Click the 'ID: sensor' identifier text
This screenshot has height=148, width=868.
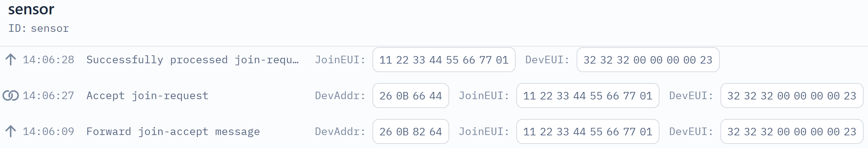click(x=39, y=28)
